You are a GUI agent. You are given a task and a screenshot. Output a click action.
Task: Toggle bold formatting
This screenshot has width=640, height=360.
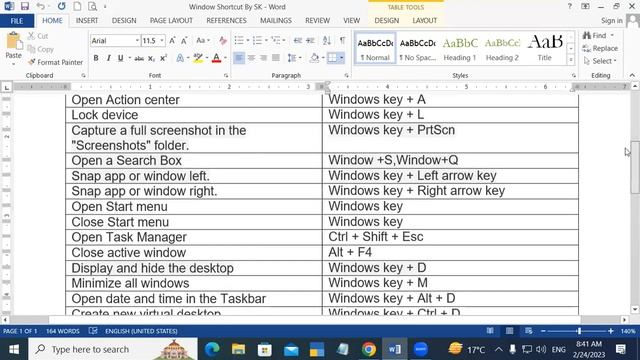tap(96, 58)
